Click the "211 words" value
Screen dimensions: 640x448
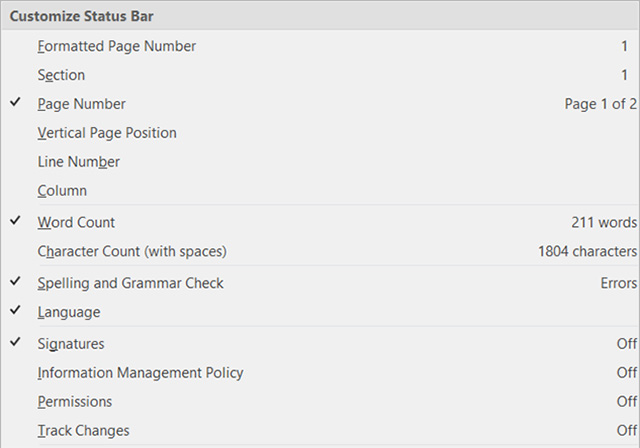[604, 223]
